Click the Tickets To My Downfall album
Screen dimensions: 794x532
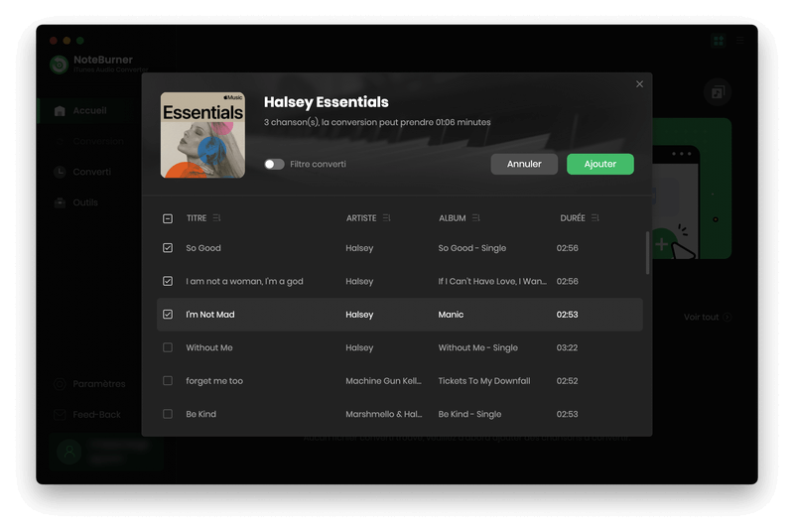[484, 381]
